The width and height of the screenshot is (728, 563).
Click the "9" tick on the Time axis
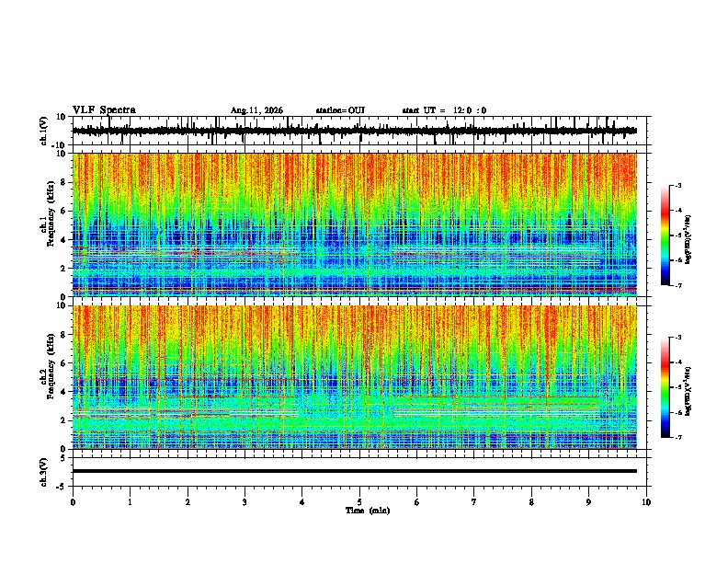coord(588,501)
